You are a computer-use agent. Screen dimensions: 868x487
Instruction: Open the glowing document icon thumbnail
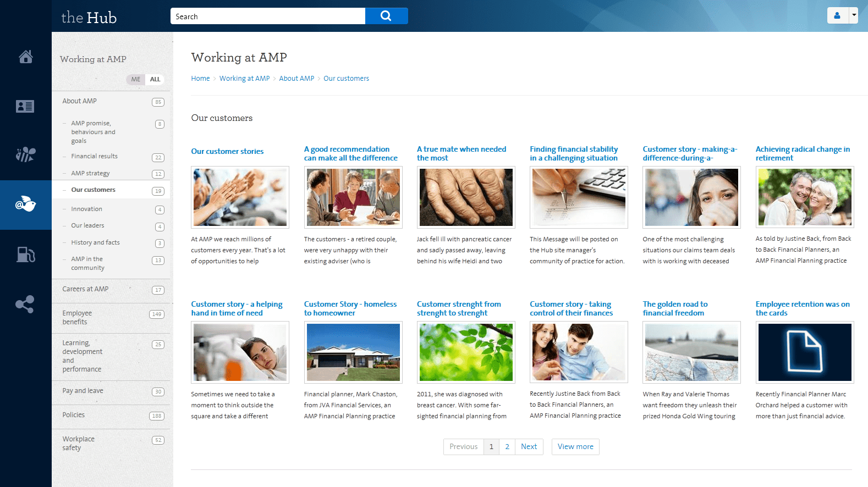[805, 352]
